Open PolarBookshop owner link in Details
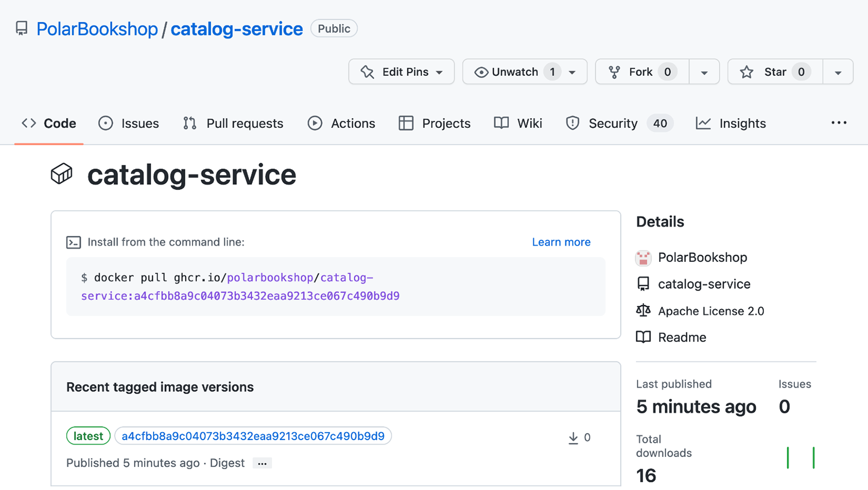Image resolution: width=868 pixels, height=490 pixels. tap(703, 257)
